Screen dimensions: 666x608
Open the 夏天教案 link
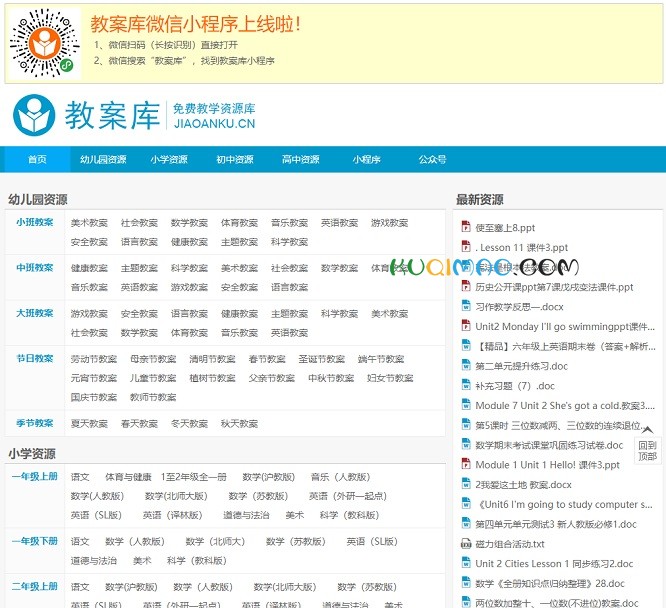coord(89,424)
